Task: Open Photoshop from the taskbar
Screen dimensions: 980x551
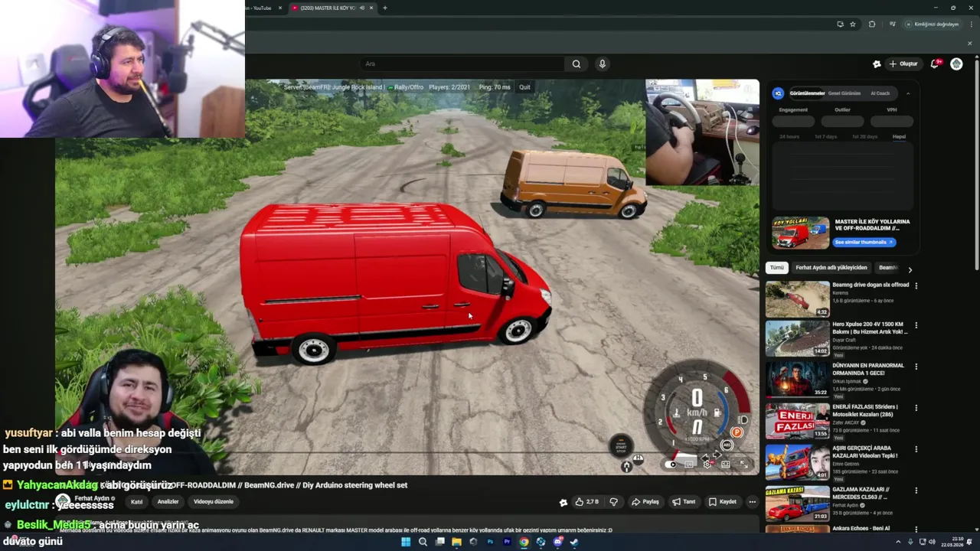Action: (x=490, y=542)
